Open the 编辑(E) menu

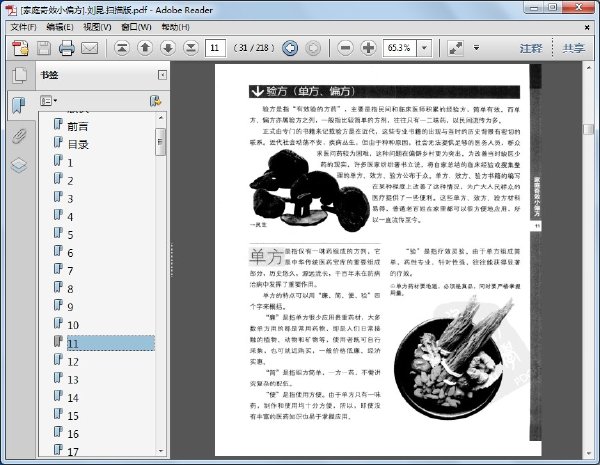coord(60,27)
